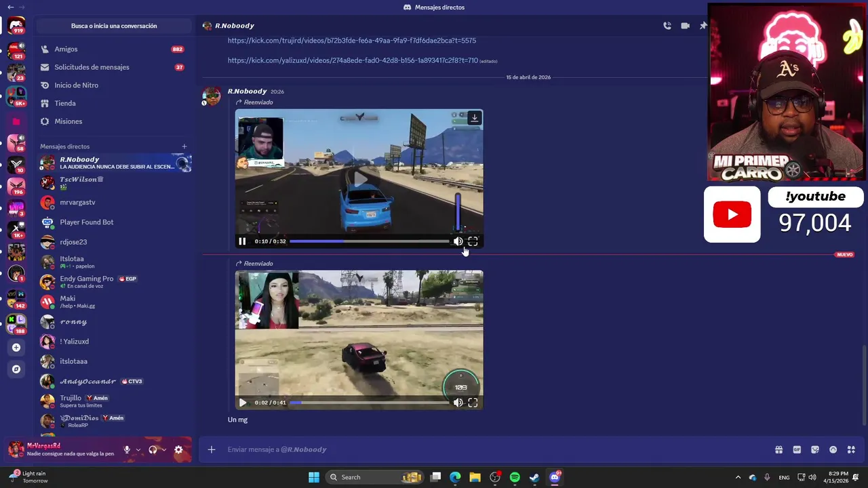The height and width of the screenshot is (488, 868).
Task: Open the Maki bot conversation
Action: [114, 302]
